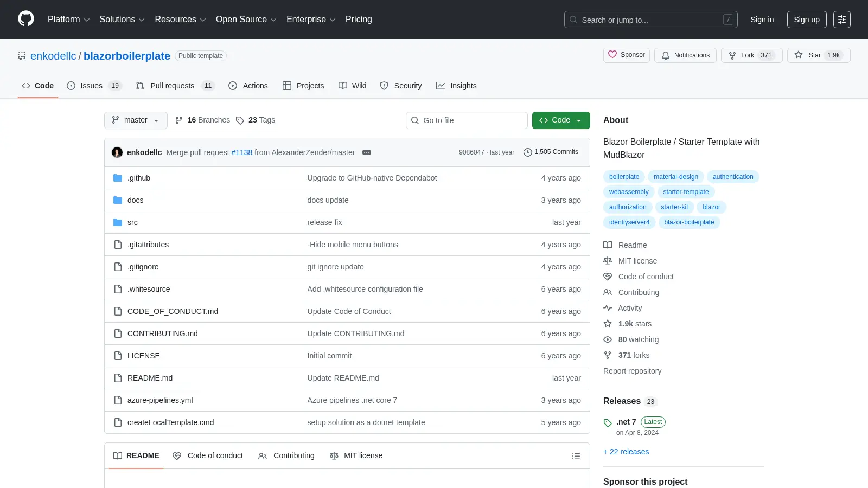Open the Activity link

pos(623,308)
